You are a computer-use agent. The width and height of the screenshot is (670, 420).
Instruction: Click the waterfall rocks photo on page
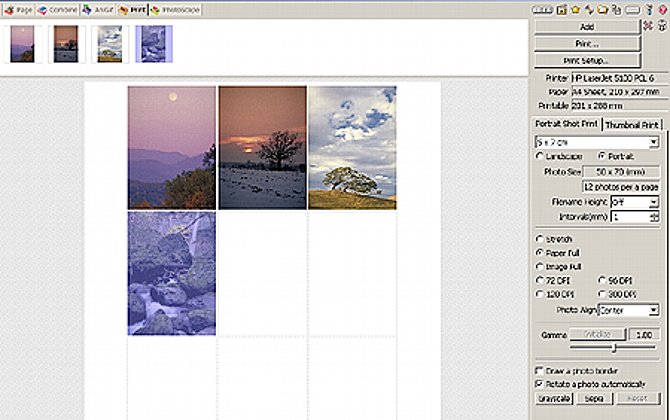[172, 273]
